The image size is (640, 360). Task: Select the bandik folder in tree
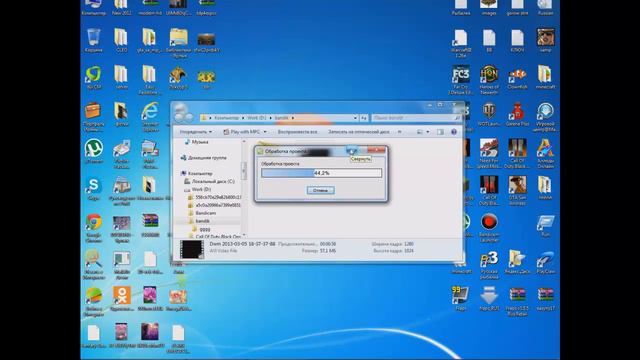tap(199, 221)
